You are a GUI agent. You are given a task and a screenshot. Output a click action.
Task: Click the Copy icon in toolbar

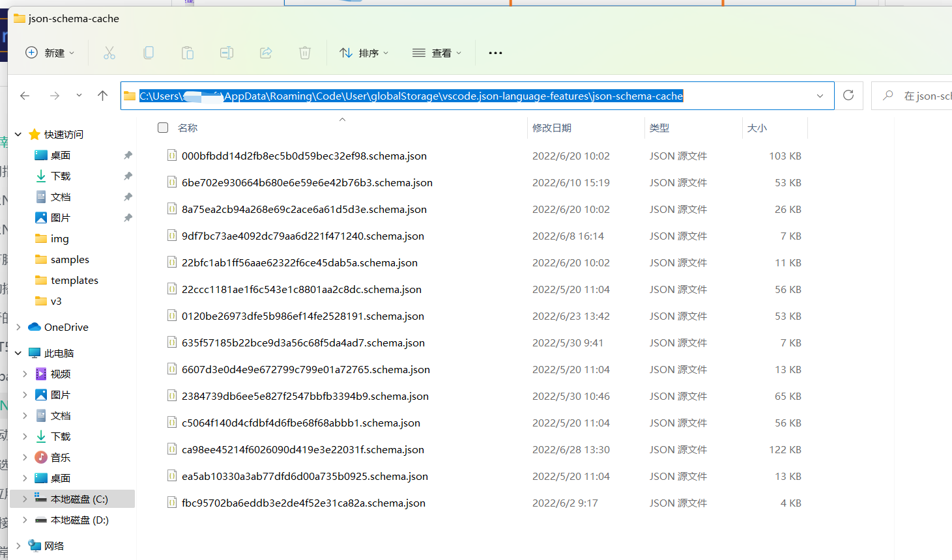tap(149, 53)
